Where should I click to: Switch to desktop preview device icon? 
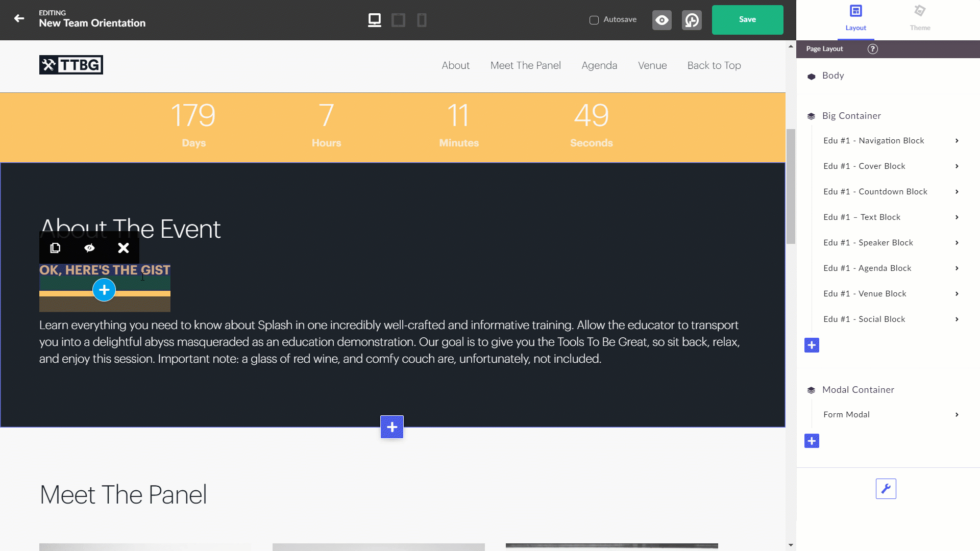(x=375, y=20)
